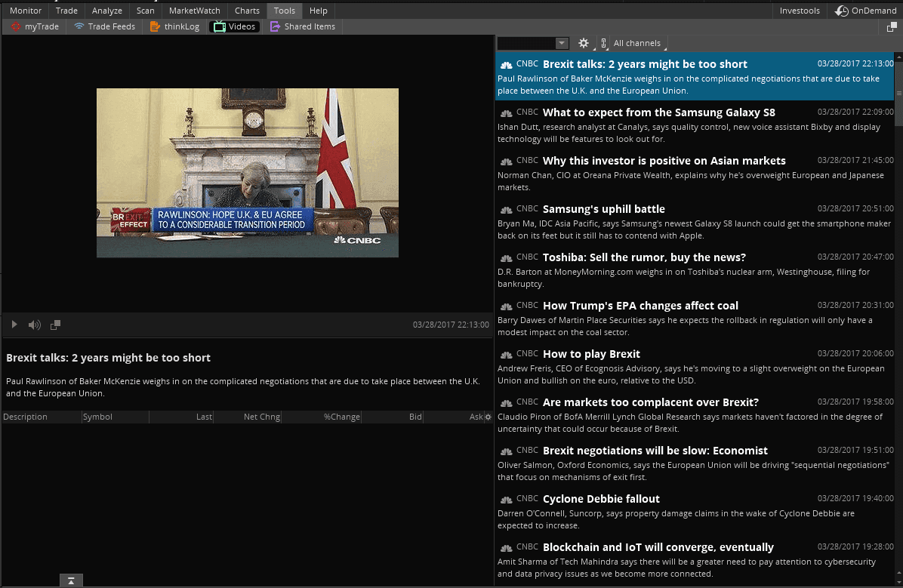
Task: Open 'How Trump's EPA changes affect coal'
Action: (695, 318)
